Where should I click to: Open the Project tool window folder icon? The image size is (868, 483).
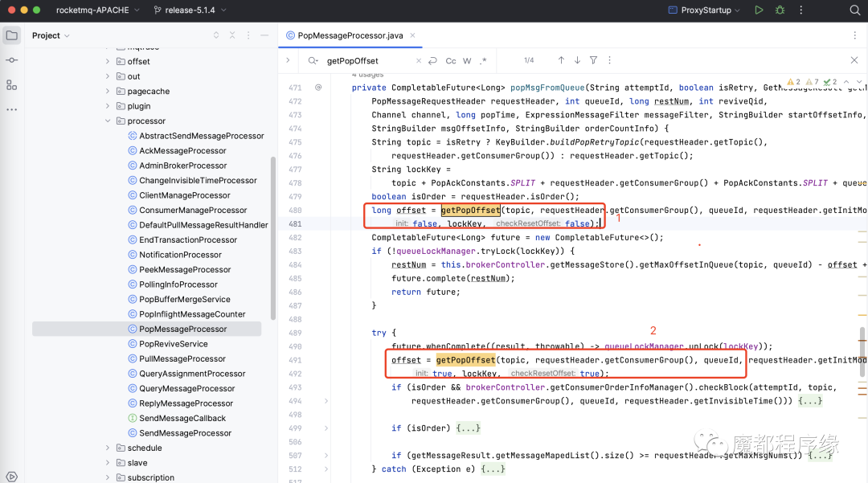point(11,35)
